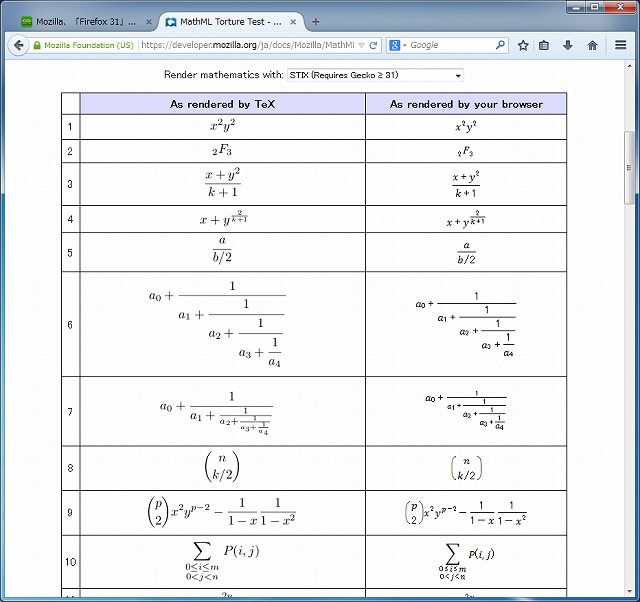Click the TeX-rendered sum formula in row 10
The width and height of the screenshot is (640, 602).
222,561
